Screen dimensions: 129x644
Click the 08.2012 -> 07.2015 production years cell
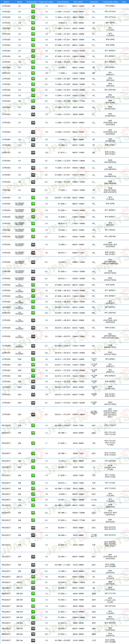[x=63, y=395]
